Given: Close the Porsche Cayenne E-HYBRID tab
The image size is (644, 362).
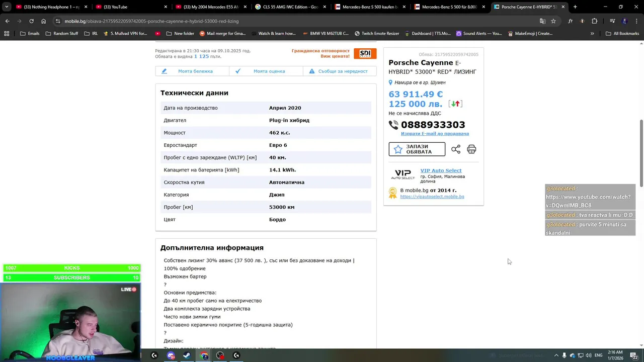Looking at the screenshot, I should point(563,7).
